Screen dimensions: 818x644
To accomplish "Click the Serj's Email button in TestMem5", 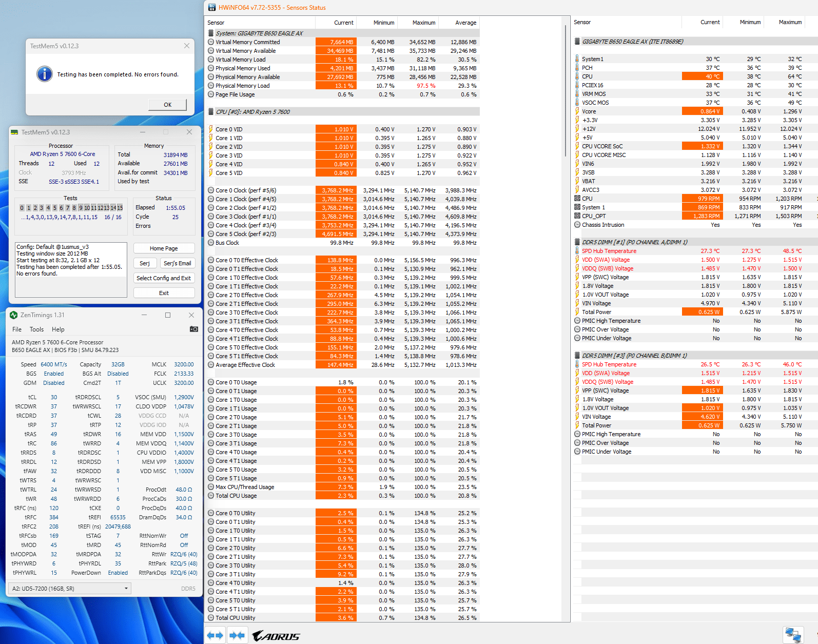I will tap(178, 263).
